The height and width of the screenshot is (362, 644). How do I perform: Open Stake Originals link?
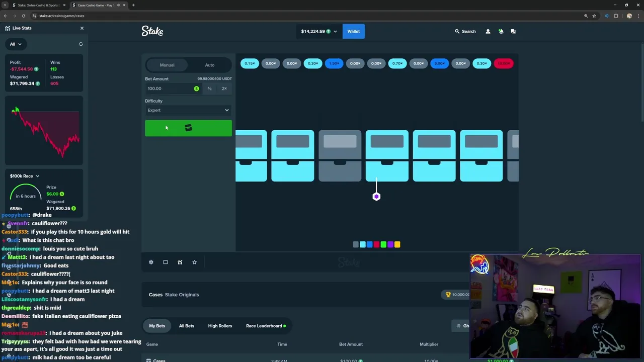pos(182,295)
